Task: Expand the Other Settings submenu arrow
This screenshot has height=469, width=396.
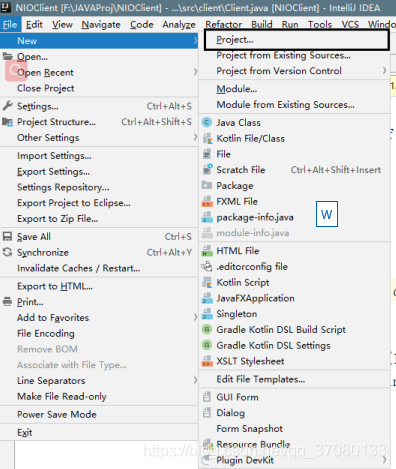Action: 195,137
